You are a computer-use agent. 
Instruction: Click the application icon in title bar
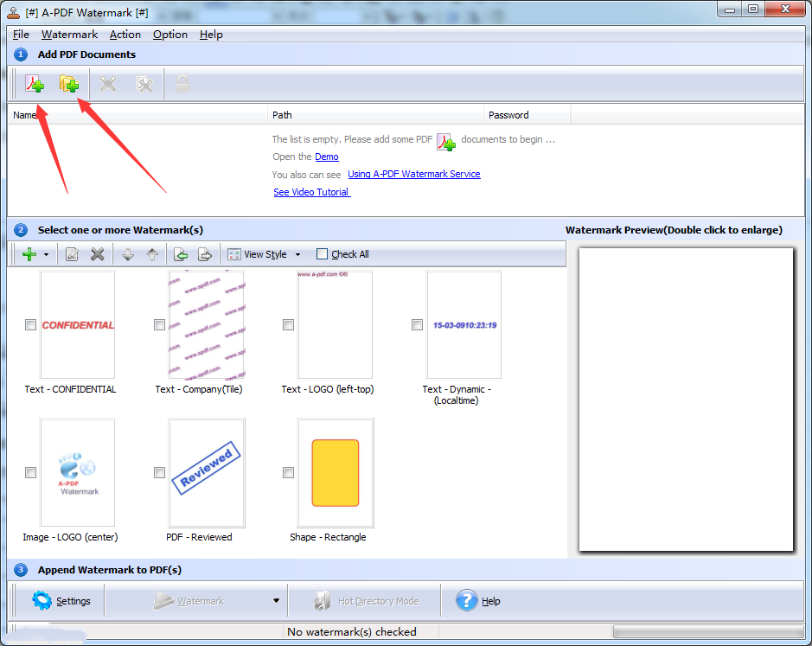point(14,12)
